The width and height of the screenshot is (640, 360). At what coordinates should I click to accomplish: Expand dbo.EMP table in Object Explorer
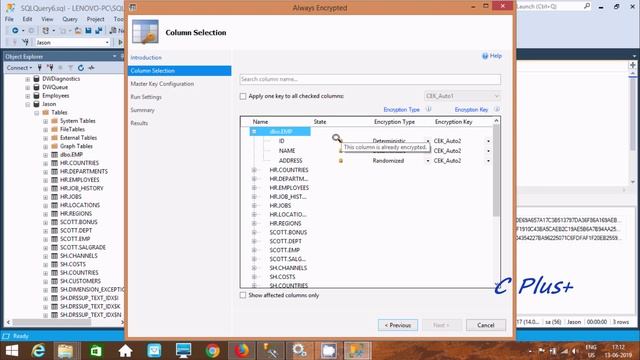tap(46, 155)
